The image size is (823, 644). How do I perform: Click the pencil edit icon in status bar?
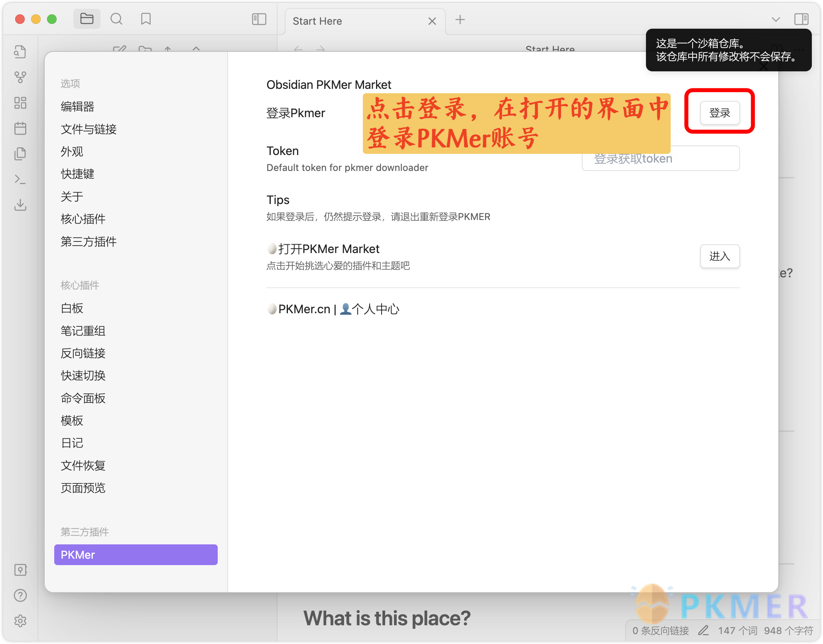pos(703,630)
